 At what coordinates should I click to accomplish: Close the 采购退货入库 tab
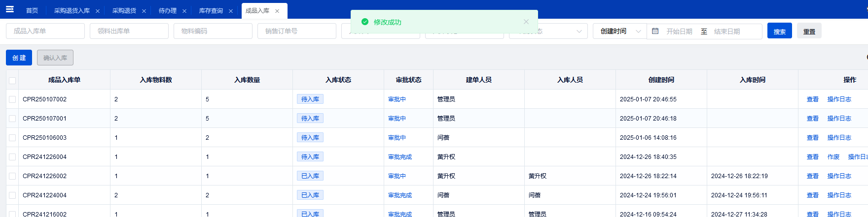pyautogui.click(x=98, y=11)
